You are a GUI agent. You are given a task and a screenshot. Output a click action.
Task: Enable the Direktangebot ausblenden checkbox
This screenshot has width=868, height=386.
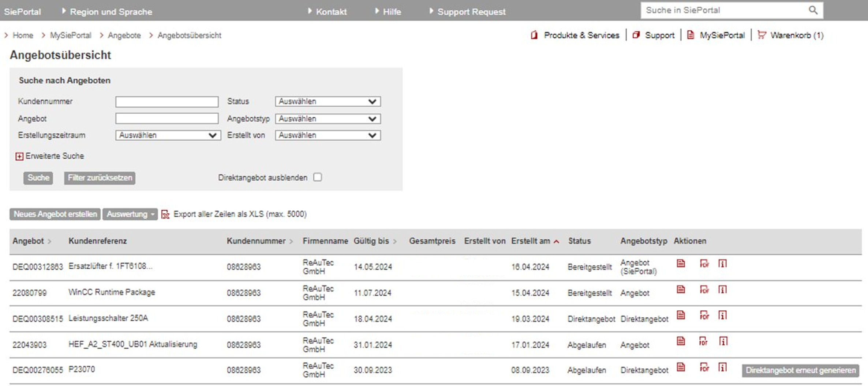[x=318, y=177]
